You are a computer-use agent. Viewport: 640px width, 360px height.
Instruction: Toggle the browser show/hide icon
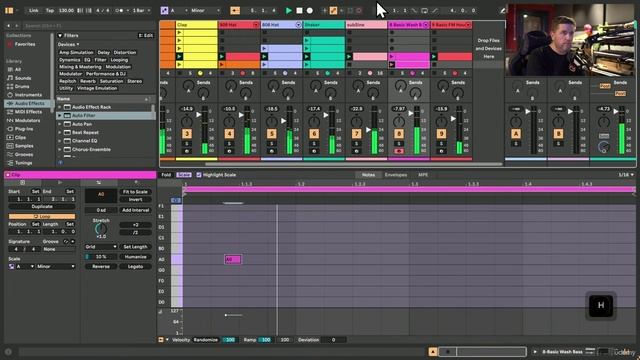pos(9,10)
